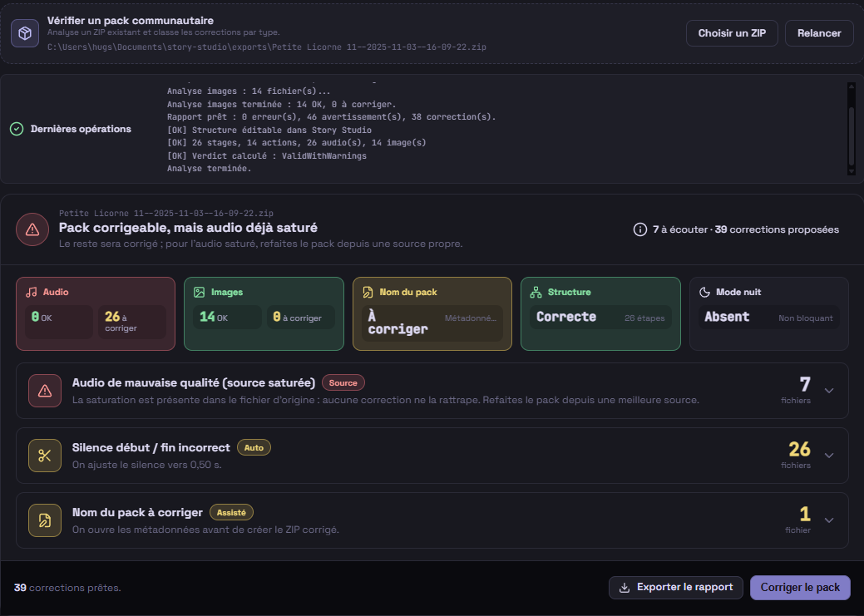Click the Assisté badge tag
This screenshot has height=616, width=864.
point(231,512)
